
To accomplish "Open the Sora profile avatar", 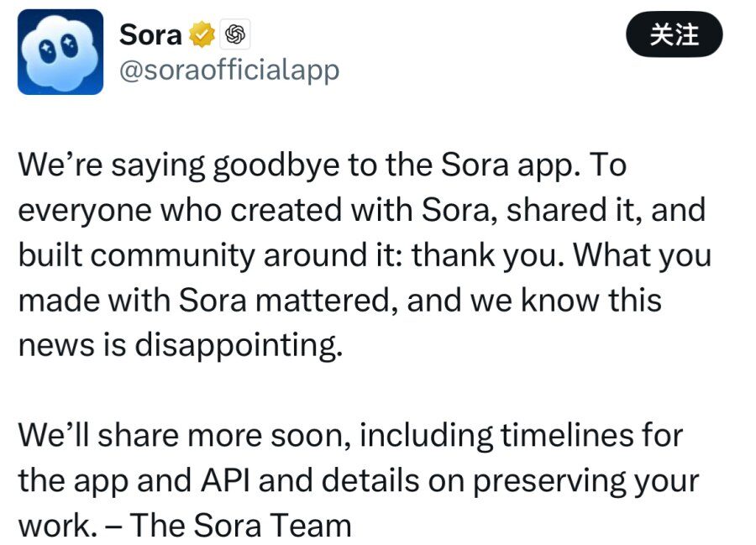I will [60, 52].
